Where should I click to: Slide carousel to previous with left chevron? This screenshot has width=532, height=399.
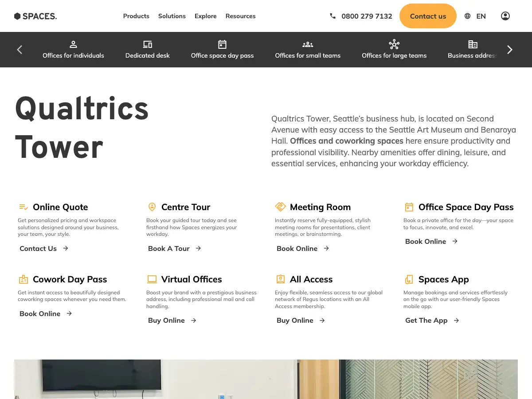20,50
